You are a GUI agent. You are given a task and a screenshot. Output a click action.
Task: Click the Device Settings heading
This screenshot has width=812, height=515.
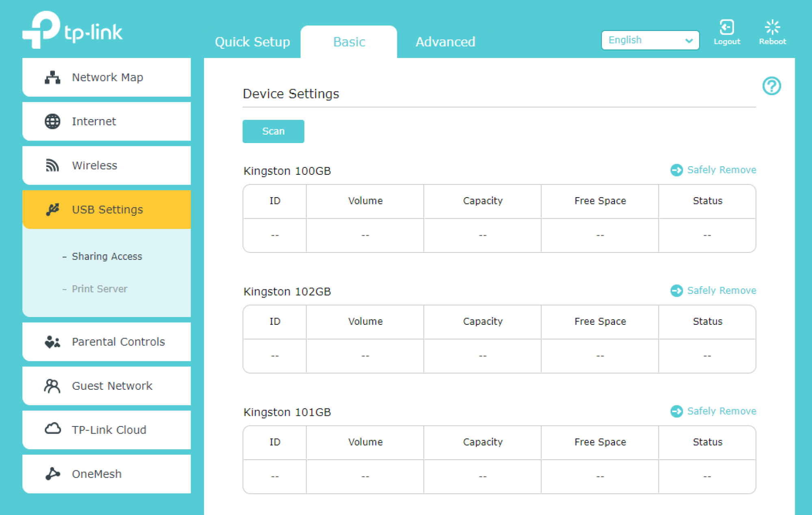click(291, 94)
